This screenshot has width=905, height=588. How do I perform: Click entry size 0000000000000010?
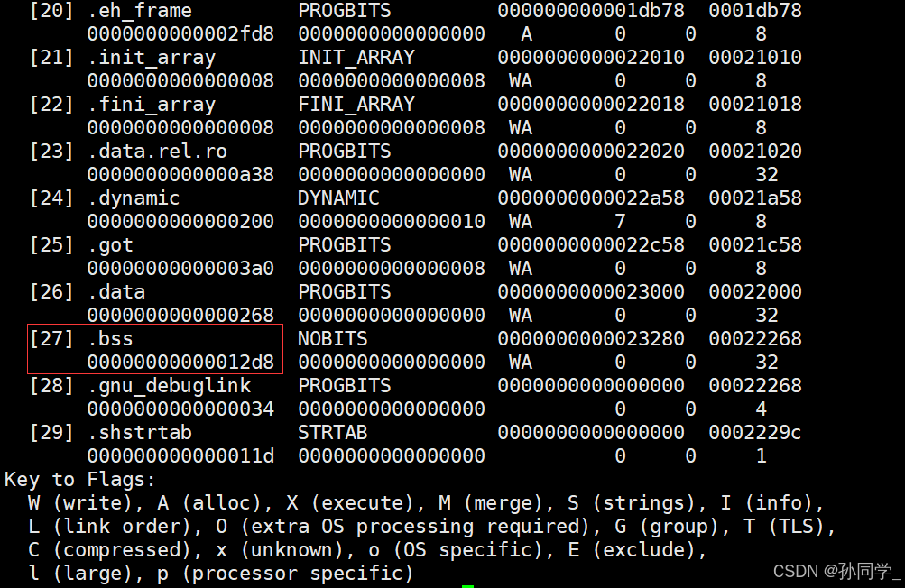392,222
